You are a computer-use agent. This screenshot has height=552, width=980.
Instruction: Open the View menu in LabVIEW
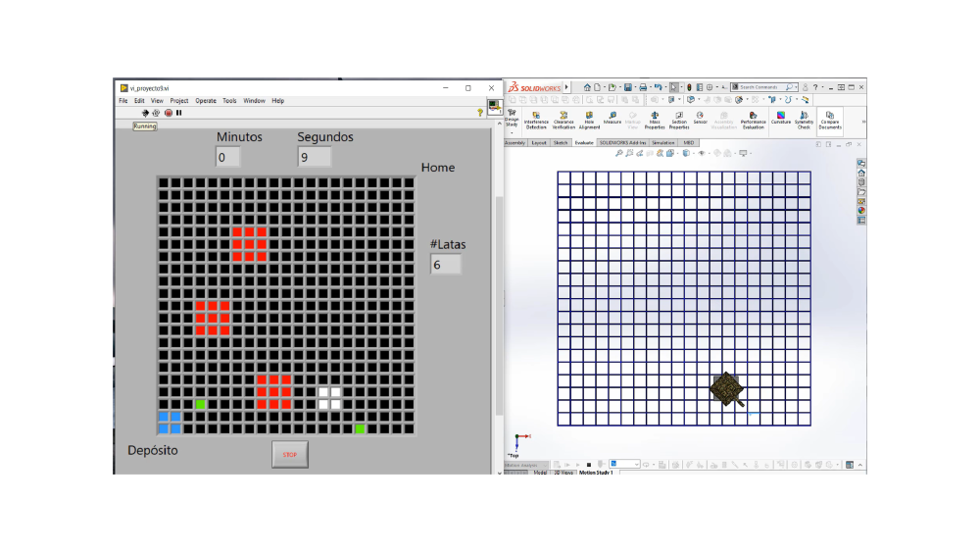coord(157,101)
